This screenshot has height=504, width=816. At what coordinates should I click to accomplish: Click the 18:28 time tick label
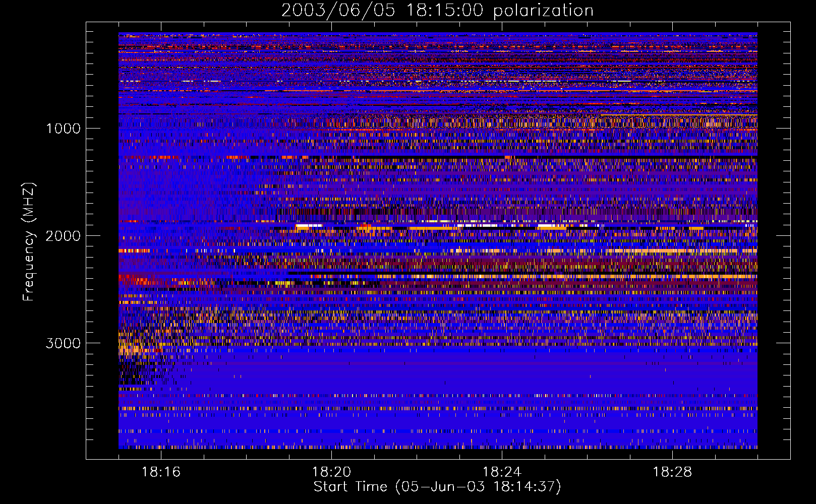tap(672, 472)
